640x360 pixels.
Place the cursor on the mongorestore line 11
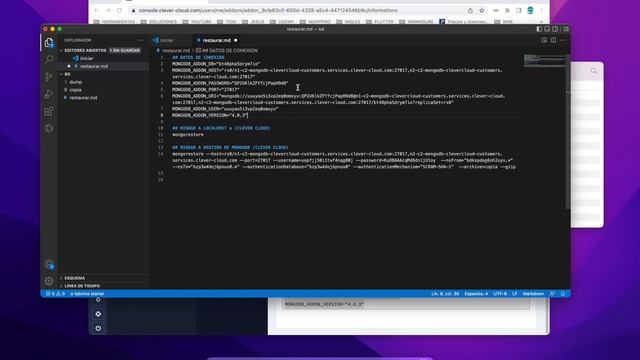(x=188, y=135)
